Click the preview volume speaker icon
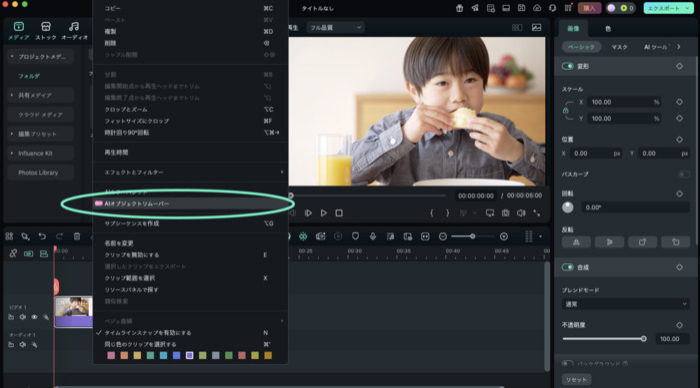This screenshot has width=700, height=388. pyautogui.click(x=521, y=213)
